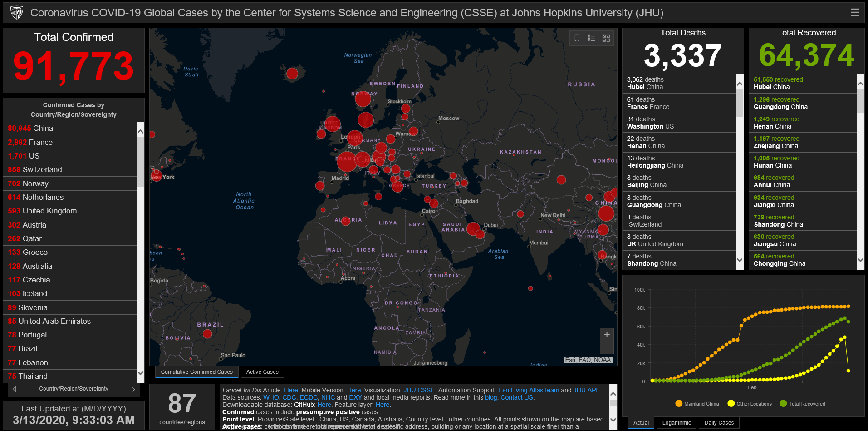
Task: Click the red marker over Iceland
Action: click(292, 74)
